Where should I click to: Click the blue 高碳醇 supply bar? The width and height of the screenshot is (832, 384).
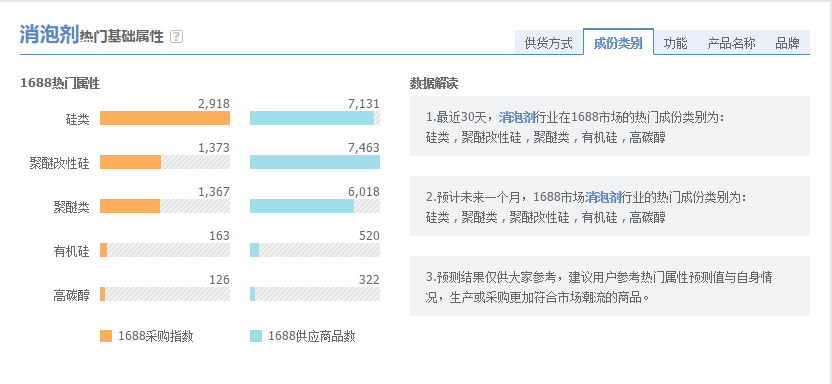click(253, 294)
